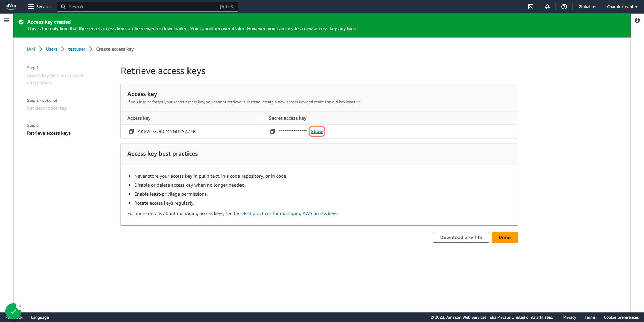Open the Language selector in footer
The height and width of the screenshot is (322, 644).
click(x=40, y=317)
